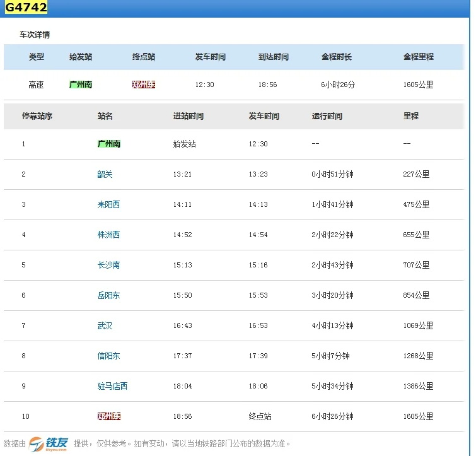476x456 pixels.
Task: Open the 信阳东 station link
Action: click(x=108, y=356)
